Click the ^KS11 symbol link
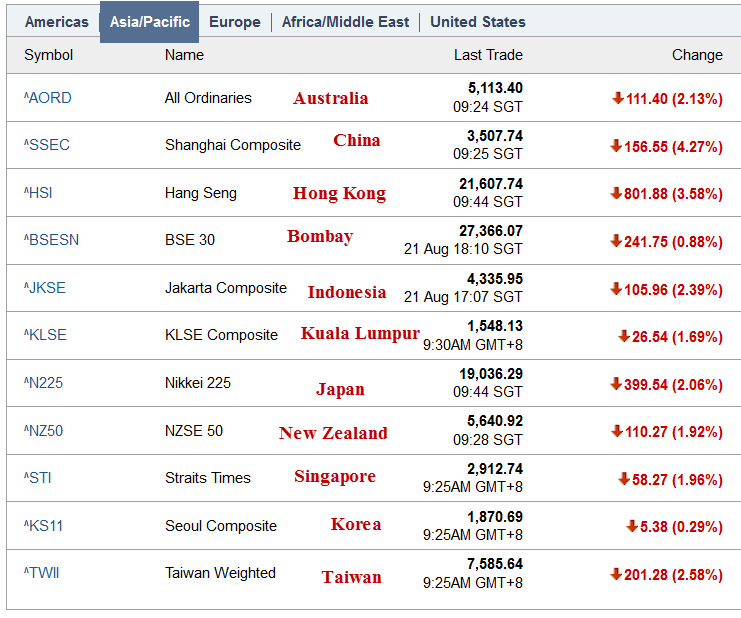The image size is (741, 618). 44,526
